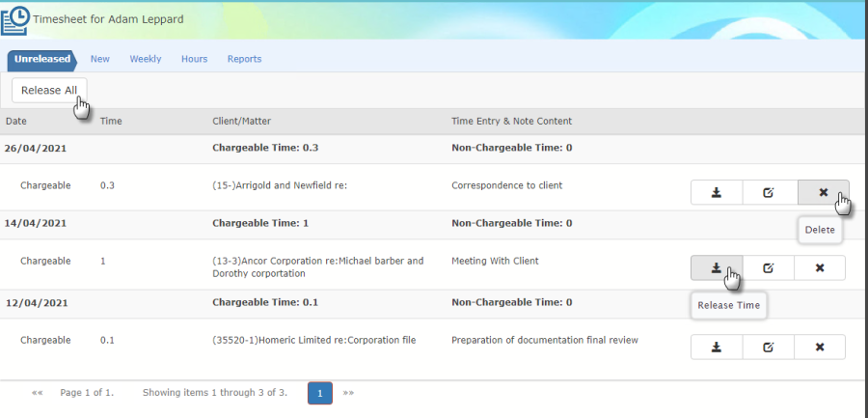Release time for Arrigold and Newfield entry
This screenshot has width=868, height=418.
pos(717,192)
